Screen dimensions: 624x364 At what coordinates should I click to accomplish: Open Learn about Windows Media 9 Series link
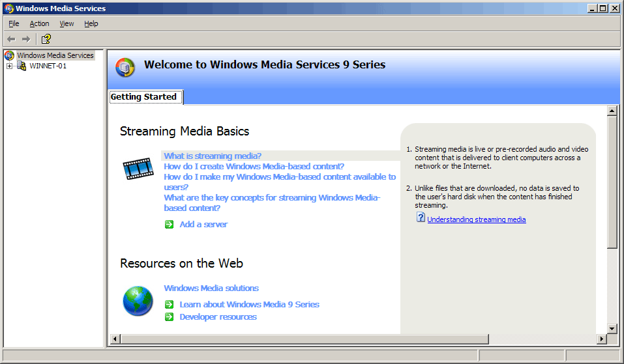249,304
